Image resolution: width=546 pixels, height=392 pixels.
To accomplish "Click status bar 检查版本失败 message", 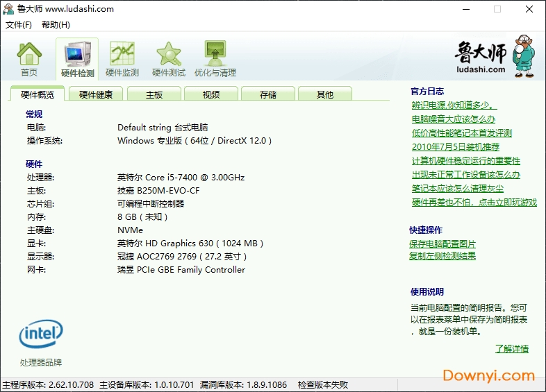I will point(323,384).
